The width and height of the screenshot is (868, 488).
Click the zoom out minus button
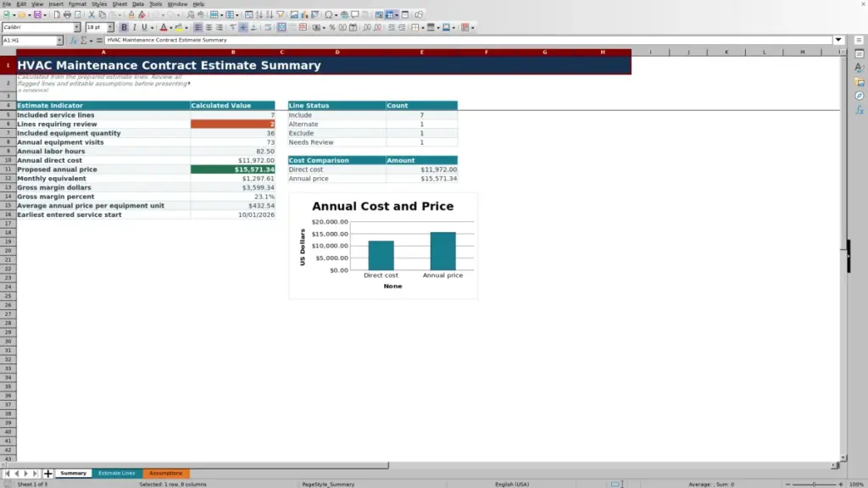click(x=787, y=484)
